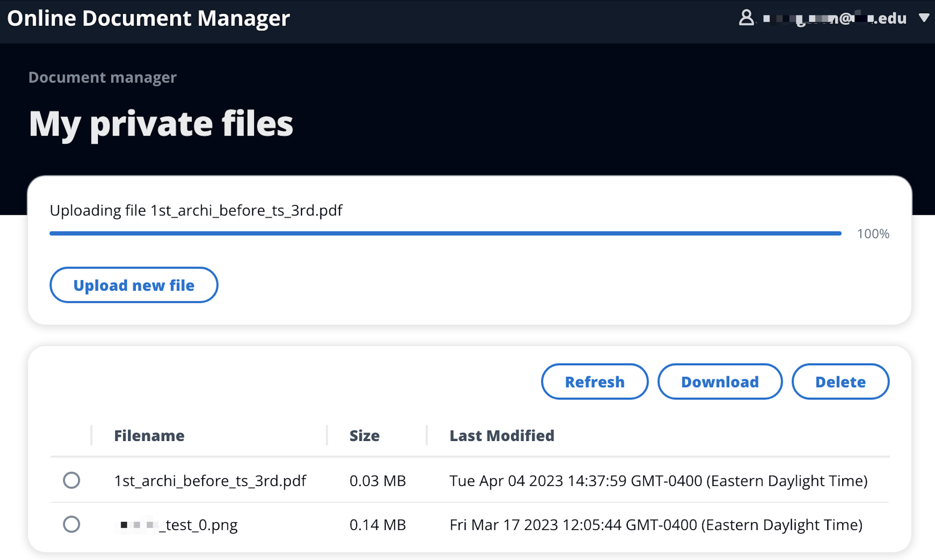This screenshot has width=935, height=560.
Task: Click the 100% progress label
Action: pyautogui.click(x=873, y=234)
